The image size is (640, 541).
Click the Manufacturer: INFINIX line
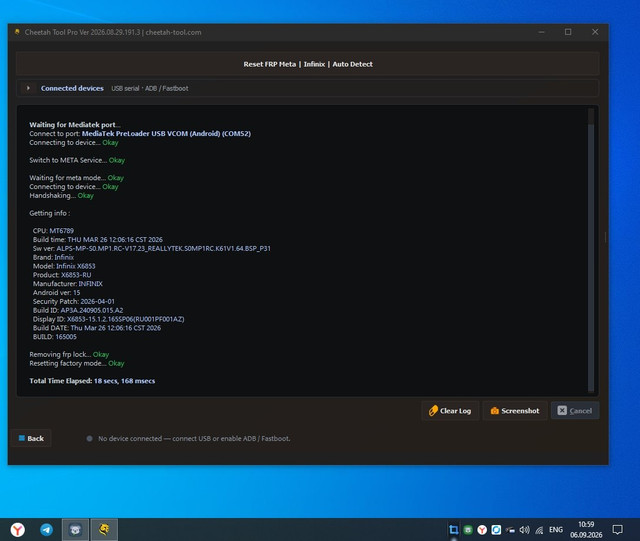click(x=68, y=283)
